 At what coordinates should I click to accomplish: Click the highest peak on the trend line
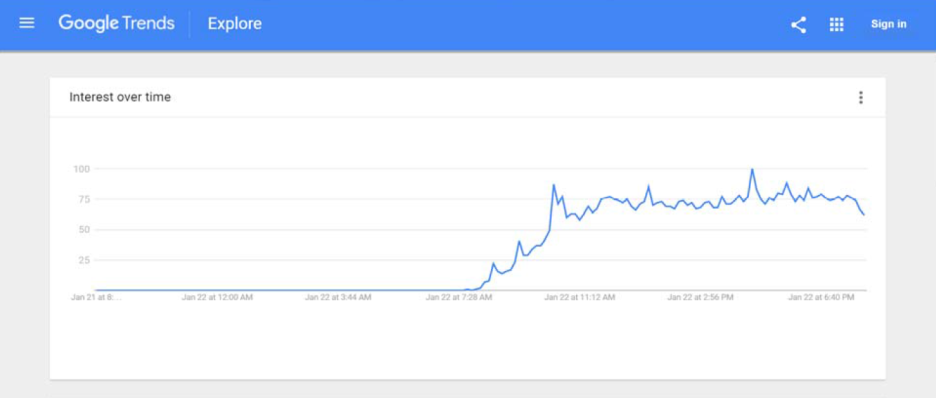point(752,169)
